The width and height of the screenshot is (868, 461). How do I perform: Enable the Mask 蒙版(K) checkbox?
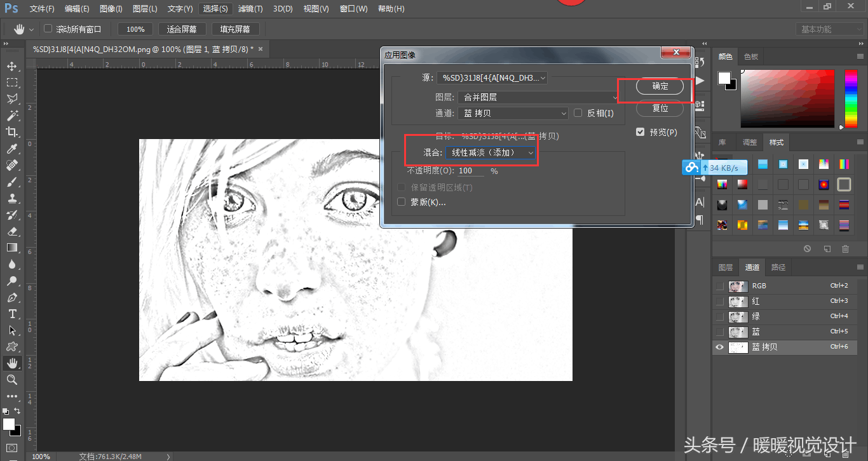point(401,202)
